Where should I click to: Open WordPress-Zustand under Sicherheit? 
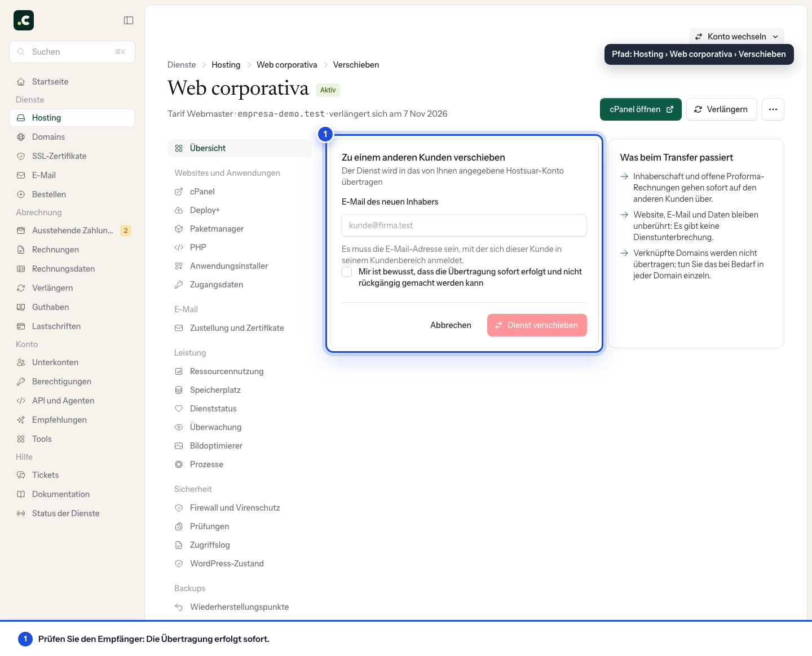click(x=240, y=564)
